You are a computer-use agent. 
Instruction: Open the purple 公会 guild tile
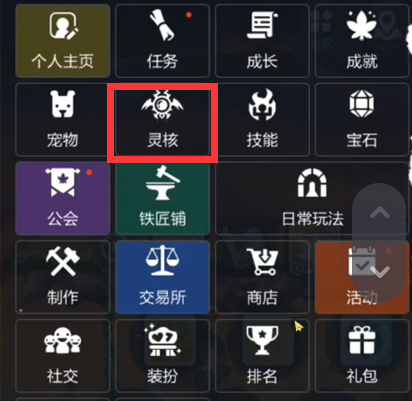tap(63, 198)
